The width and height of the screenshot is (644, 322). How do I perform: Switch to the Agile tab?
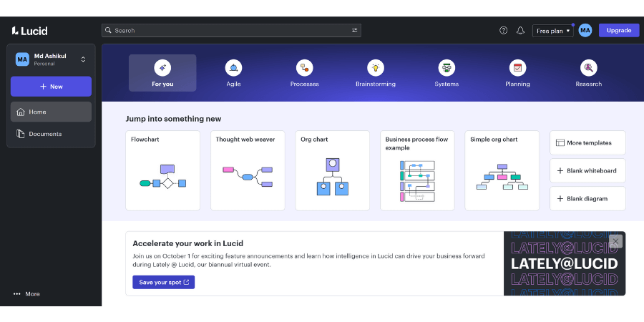coord(234,73)
